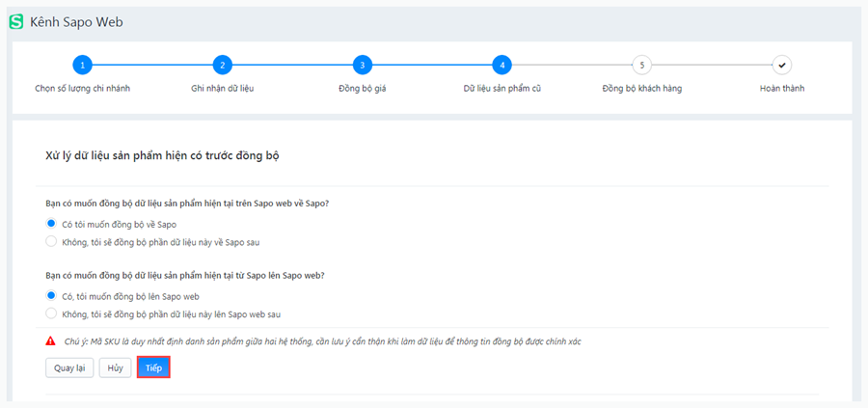Open step 3 circle Đồng bộ giá
The height and width of the screenshot is (408, 868).
click(363, 66)
